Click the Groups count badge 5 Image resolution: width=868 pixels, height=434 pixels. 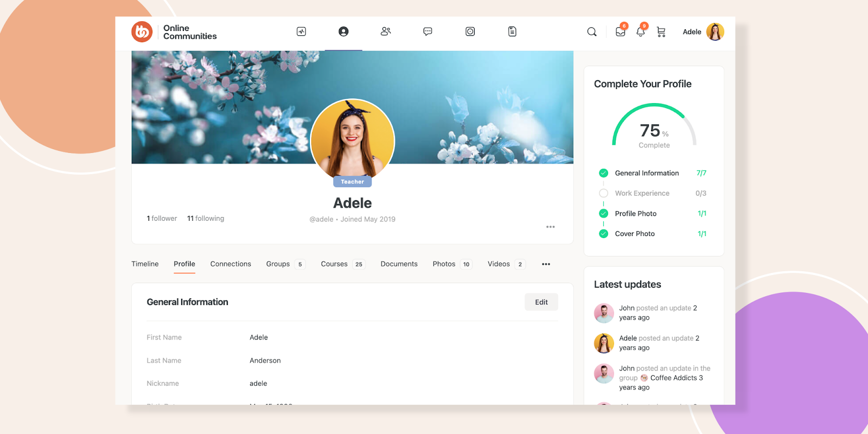click(x=300, y=265)
